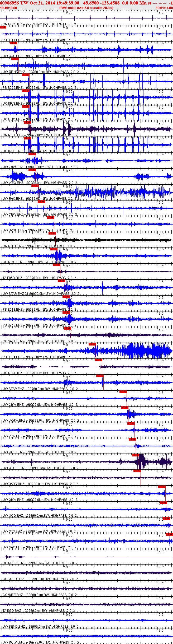Click the event ID 60906956 in header

[9, 3]
